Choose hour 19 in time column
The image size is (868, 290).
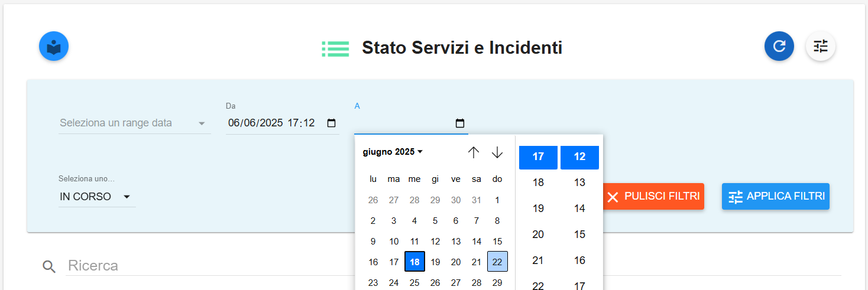[x=538, y=208]
